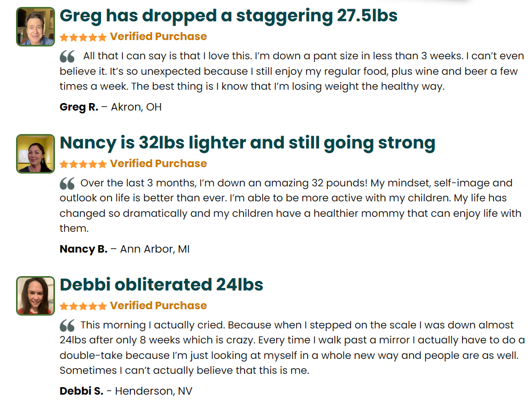
Task: Click the Verified Purchase label in Greg's review
Action: (x=158, y=37)
